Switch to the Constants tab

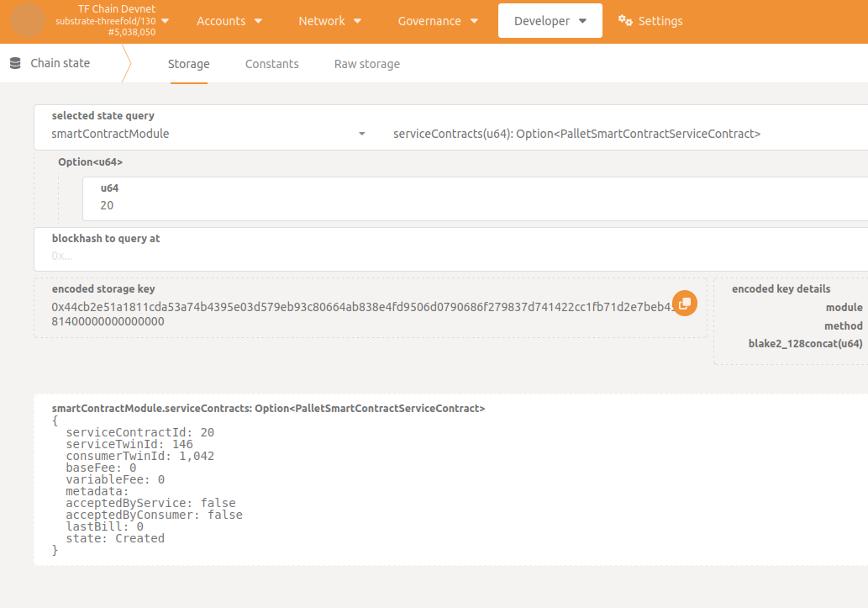coord(271,64)
